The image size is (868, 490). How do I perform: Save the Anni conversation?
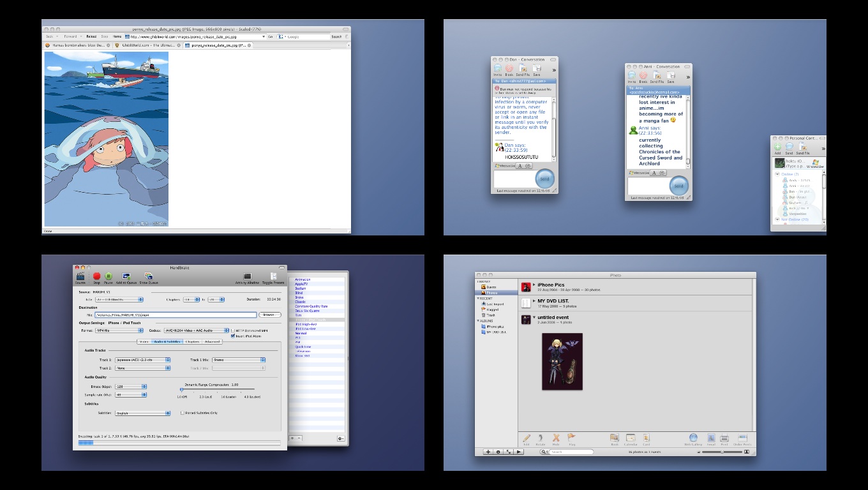[671, 77]
